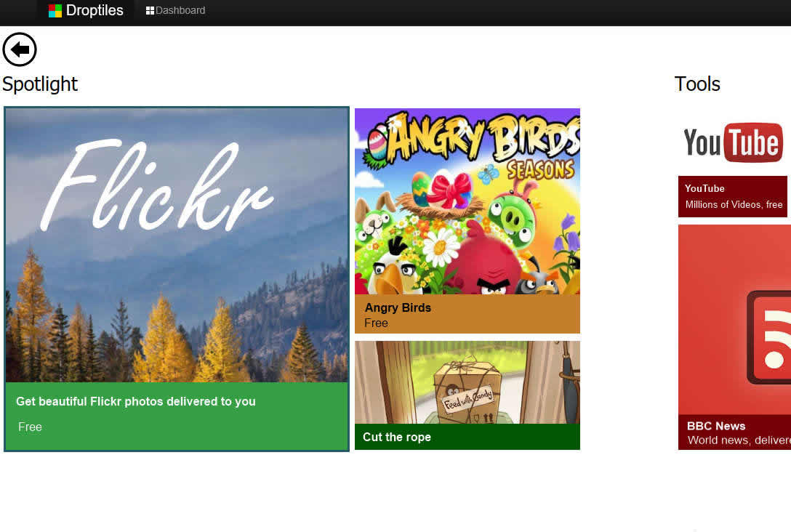Click the Spotlight section heading
The height and width of the screenshot is (532, 791).
(x=40, y=84)
